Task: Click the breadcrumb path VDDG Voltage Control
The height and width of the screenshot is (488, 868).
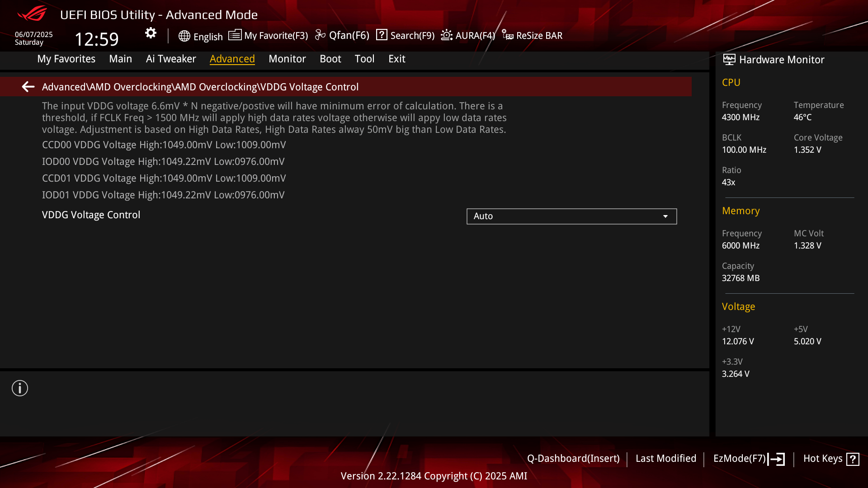Action: (x=309, y=87)
